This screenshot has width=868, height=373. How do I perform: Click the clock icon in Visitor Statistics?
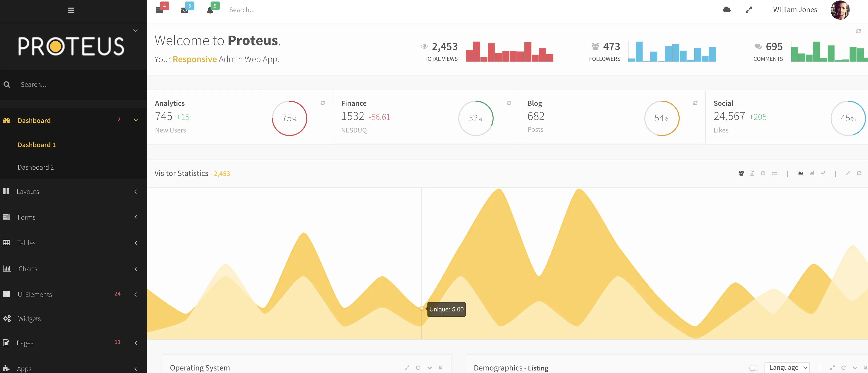tap(763, 173)
